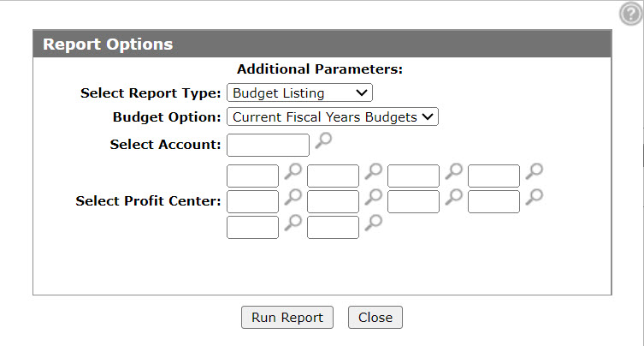Focus the second bottom-row profit center field
Screen dimensions: 644x346
click(x=333, y=227)
